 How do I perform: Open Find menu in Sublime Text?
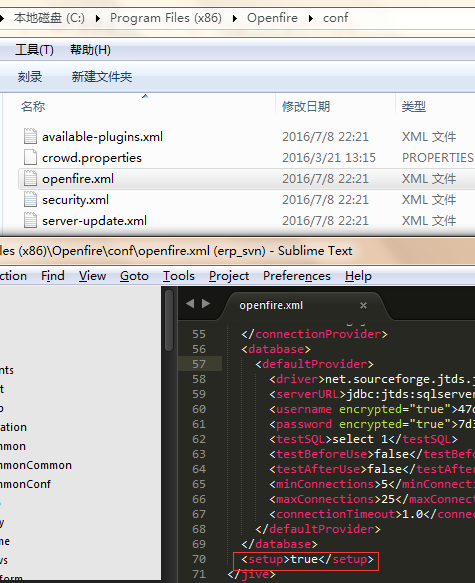(53, 276)
